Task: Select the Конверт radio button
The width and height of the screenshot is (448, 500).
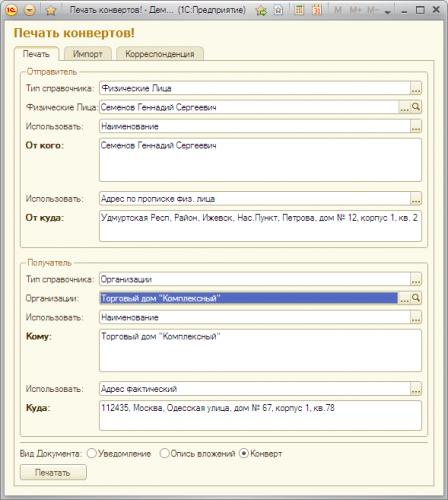Action: pos(244,453)
